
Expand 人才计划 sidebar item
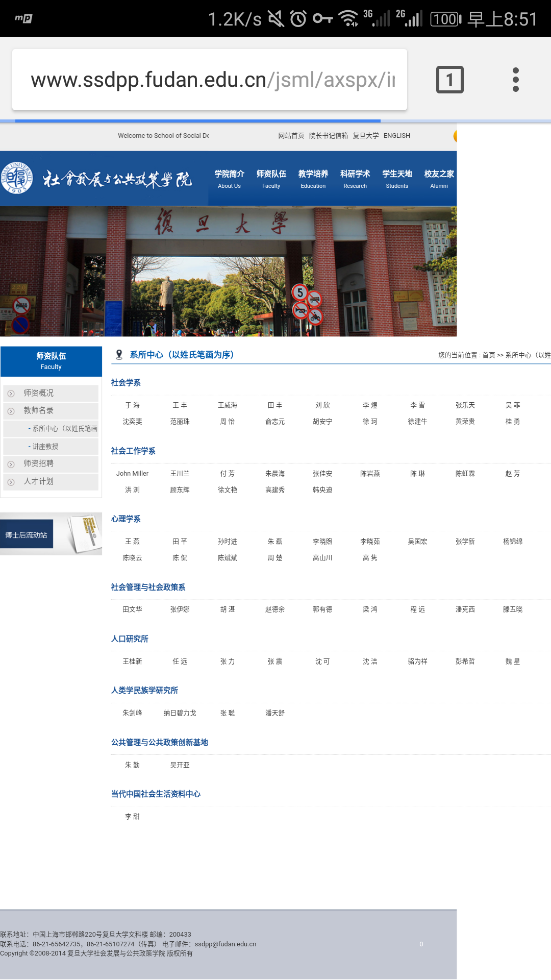51,481
